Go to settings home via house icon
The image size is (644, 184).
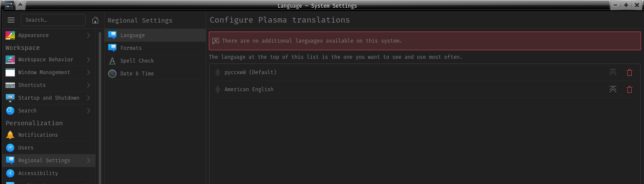(95, 20)
